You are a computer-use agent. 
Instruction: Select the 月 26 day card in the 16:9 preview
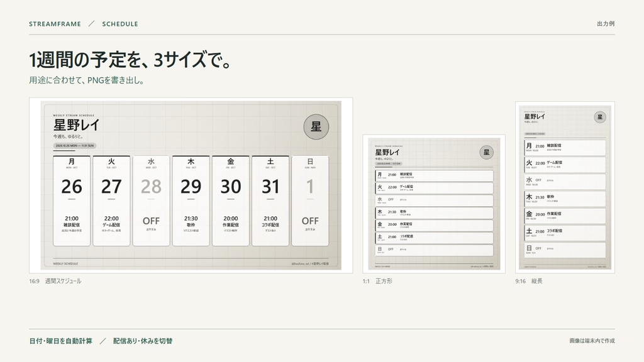click(72, 200)
